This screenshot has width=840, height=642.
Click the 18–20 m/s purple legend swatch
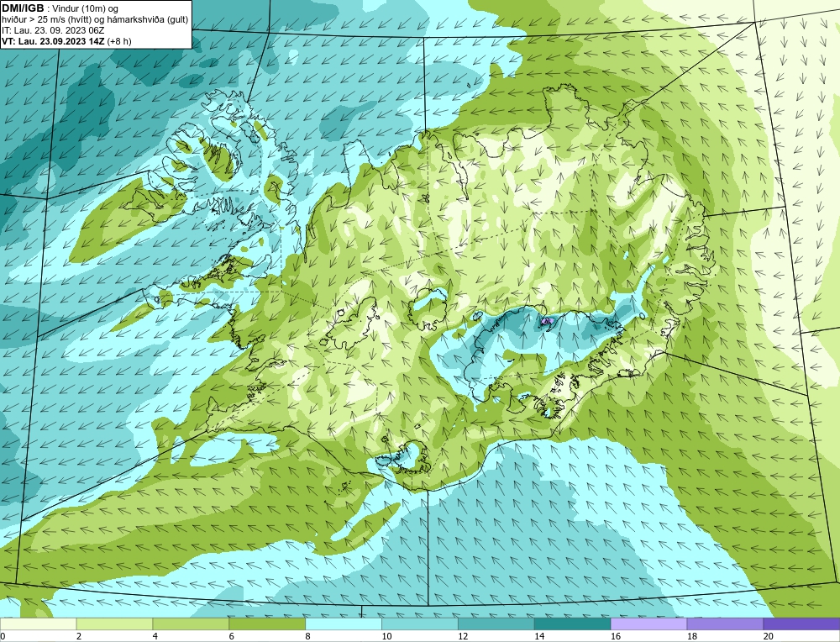(x=726, y=624)
